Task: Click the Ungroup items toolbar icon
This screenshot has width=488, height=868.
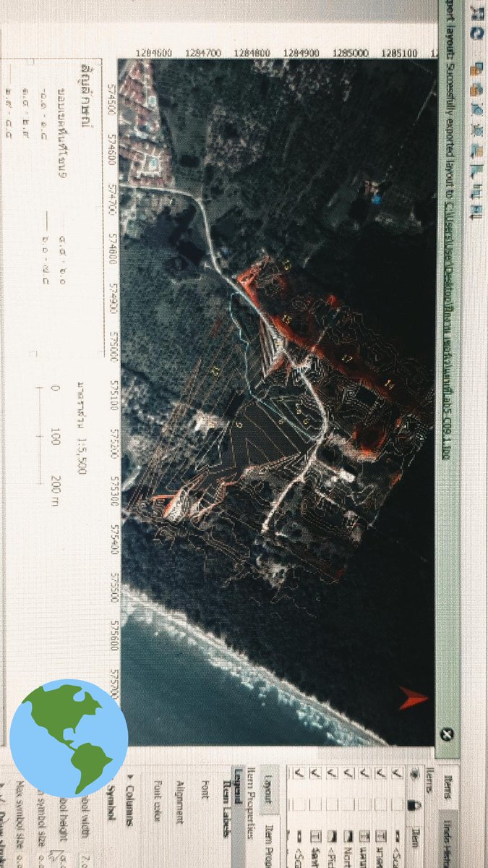Action: pos(476,130)
